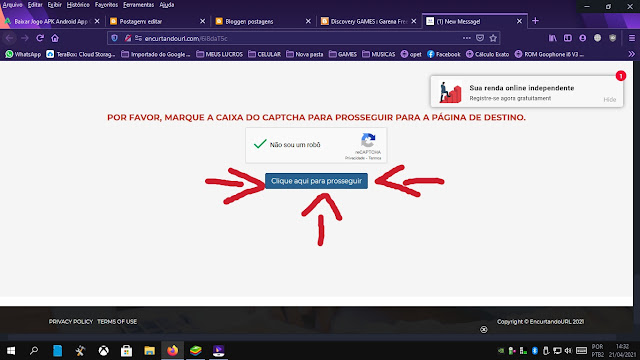Open the Firefox account icon
The height and width of the screenshot is (360, 640).
582,38
